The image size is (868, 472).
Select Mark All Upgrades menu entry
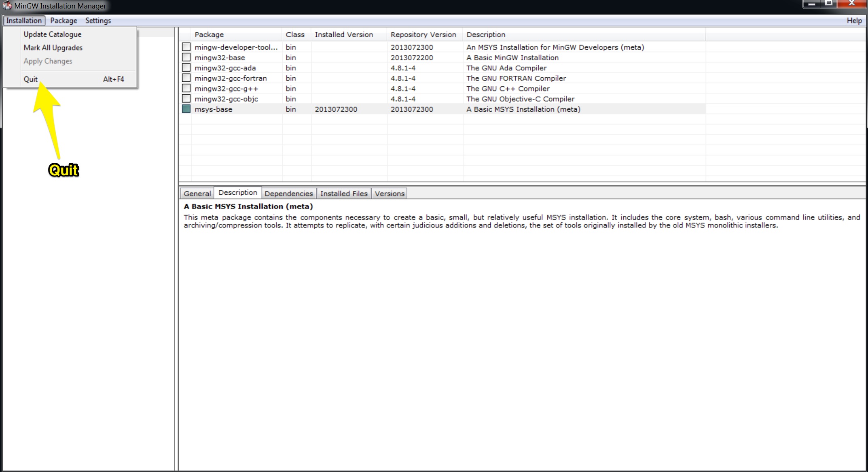point(53,48)
